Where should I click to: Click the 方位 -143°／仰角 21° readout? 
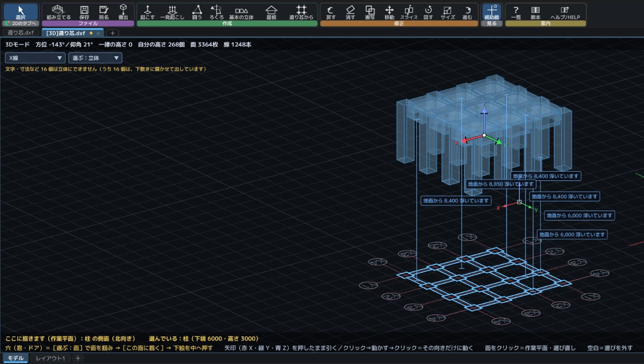click(64, 45)
